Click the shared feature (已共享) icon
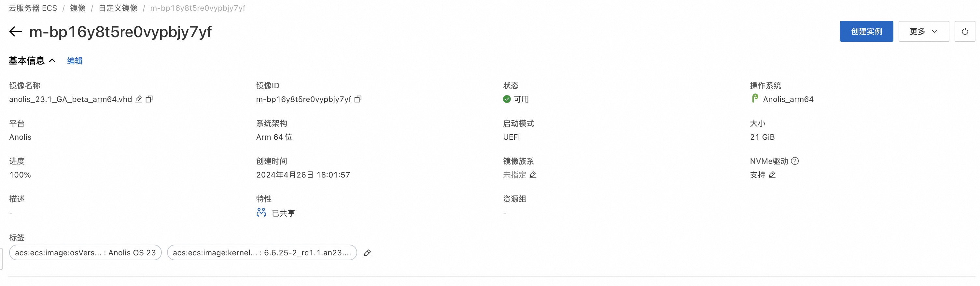The image size is (980, 286). tap(261, 213)
